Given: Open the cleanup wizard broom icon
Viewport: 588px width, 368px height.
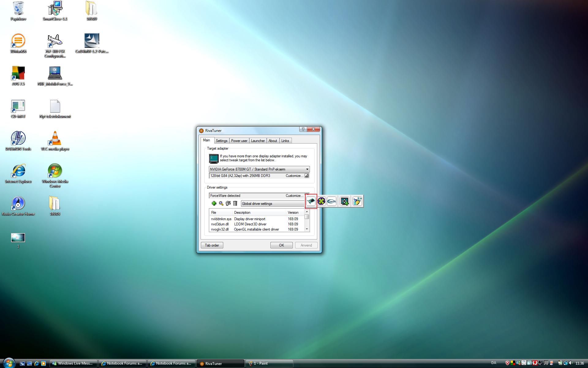Looking at the screenshot, I should click(357, 201).
